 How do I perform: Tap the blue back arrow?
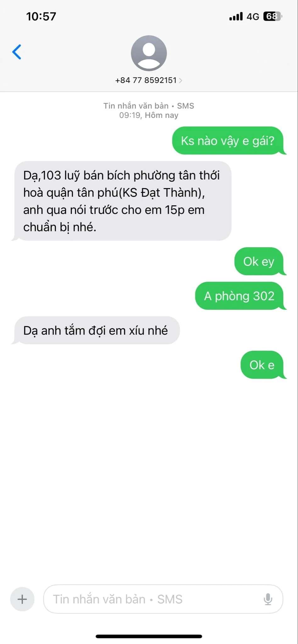tap(17, 52)
